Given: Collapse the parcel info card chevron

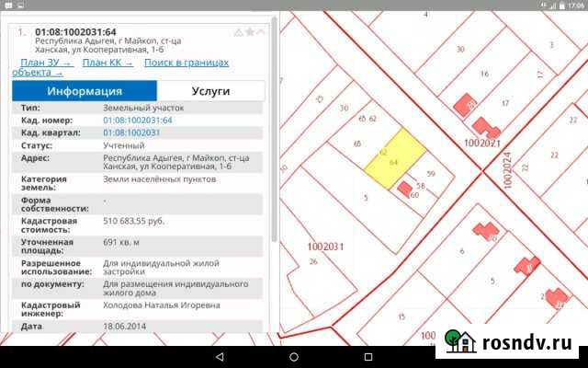Looking at the screenshot, I should pos(261,32).
